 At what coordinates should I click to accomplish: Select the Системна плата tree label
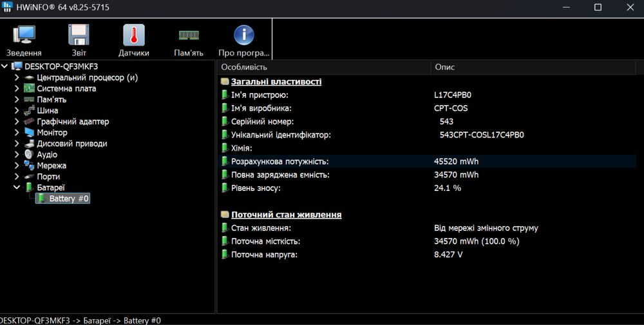66,88
